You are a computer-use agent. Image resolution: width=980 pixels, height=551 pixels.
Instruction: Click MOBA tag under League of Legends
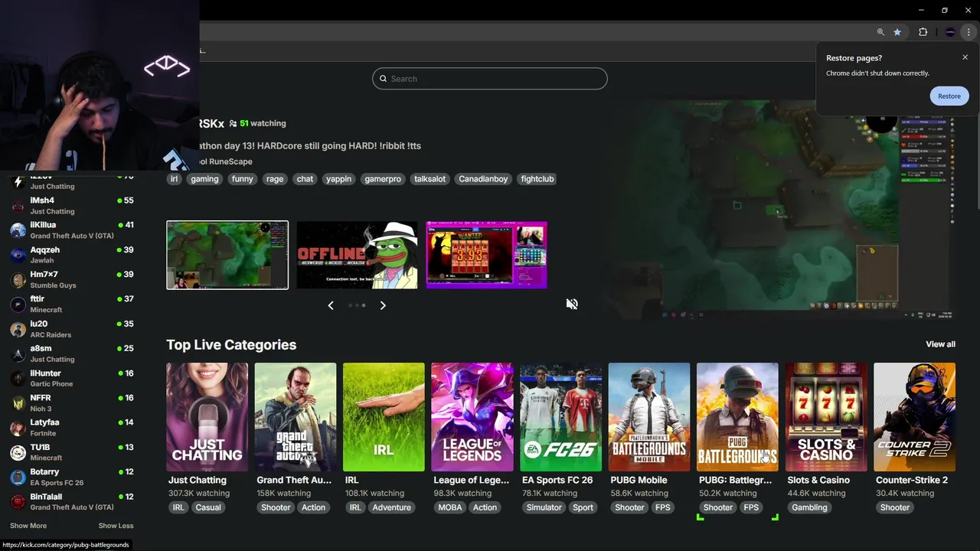point(450,507)
